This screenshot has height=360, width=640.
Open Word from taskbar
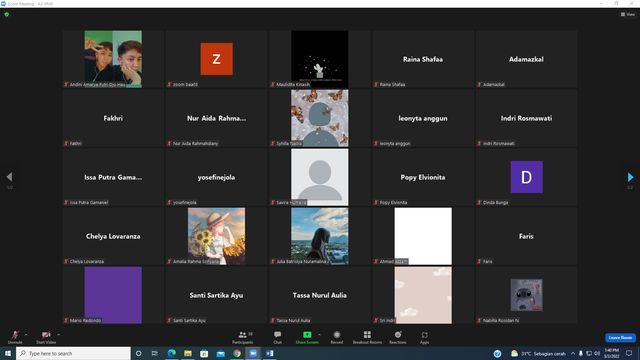(269, 353)
